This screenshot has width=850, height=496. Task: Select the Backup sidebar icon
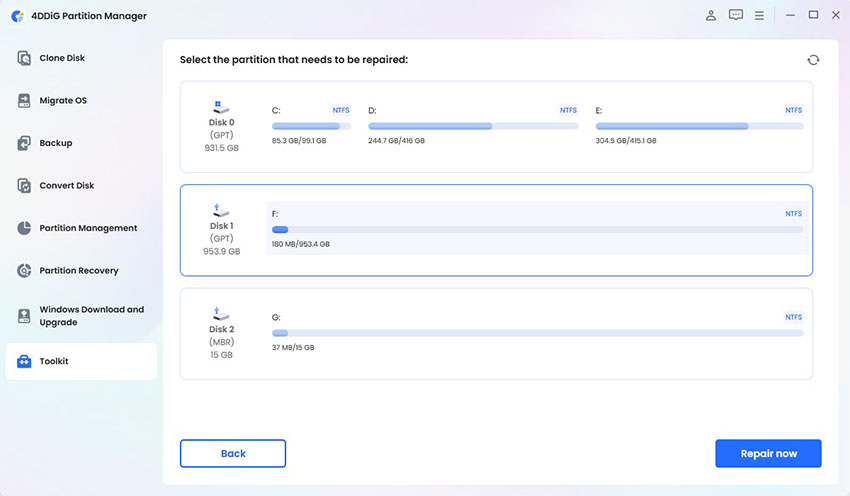(24, 143)
